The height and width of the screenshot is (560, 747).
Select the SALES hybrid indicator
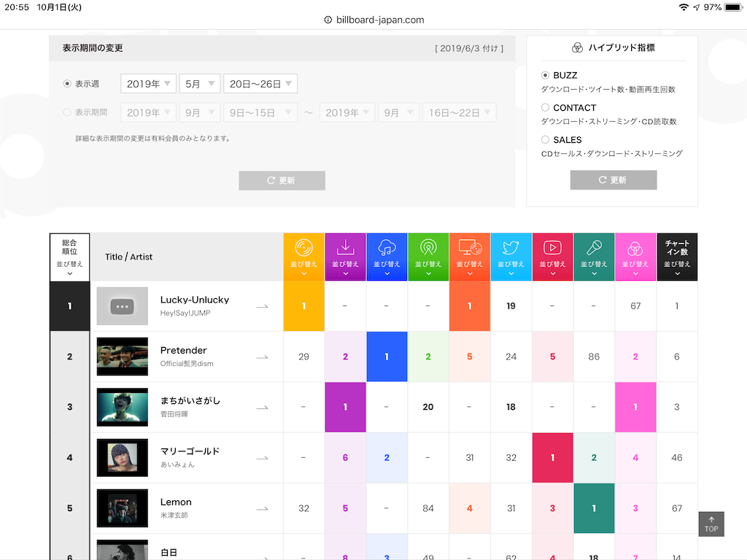coord(546,139)
